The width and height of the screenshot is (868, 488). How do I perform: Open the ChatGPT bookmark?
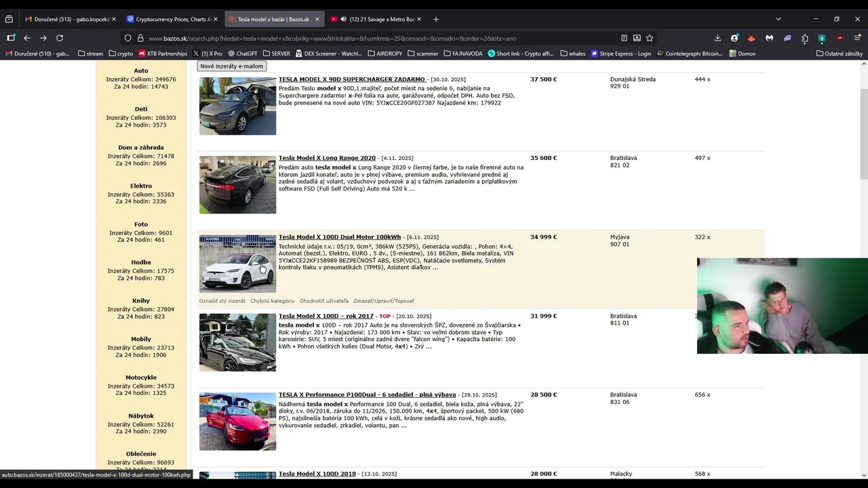coord(243,54)
